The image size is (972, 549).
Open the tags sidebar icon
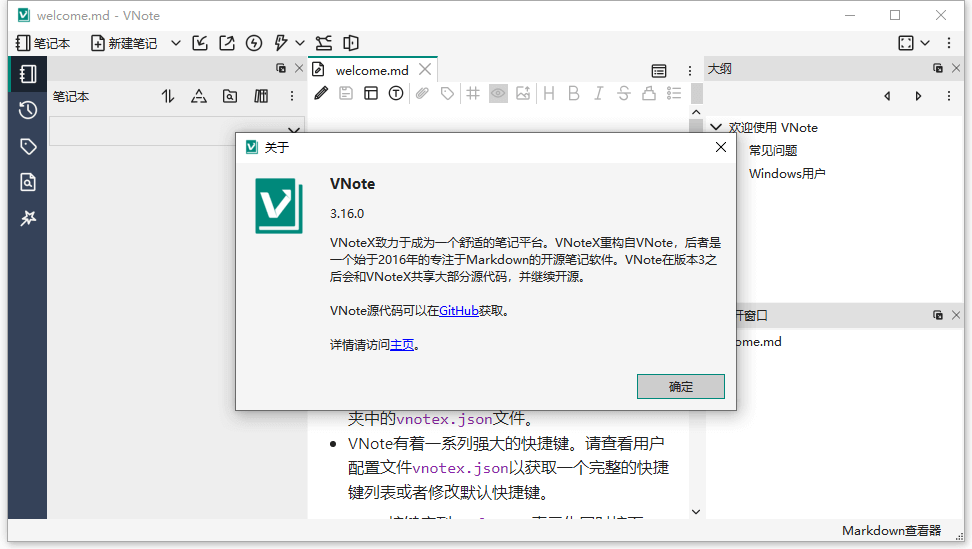[x=28, y=146]
